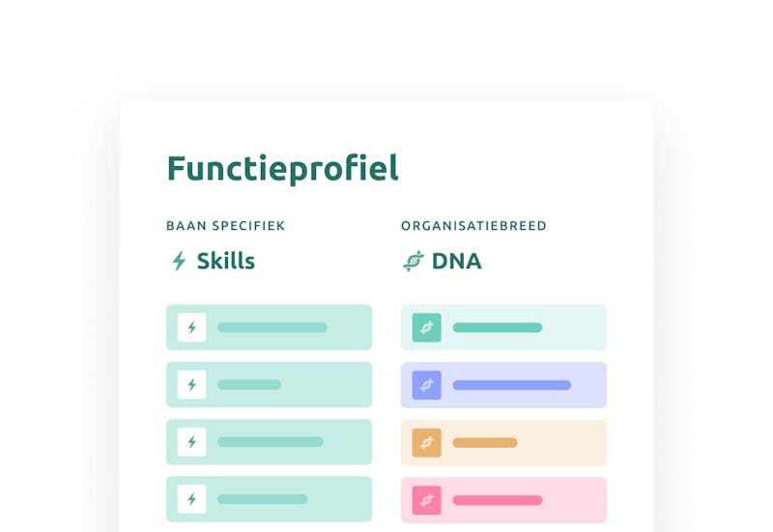This screenshot has height=532, width=773.
Task: Click the DNA helix icon beside DNA heading
Action: pos(414,261)
